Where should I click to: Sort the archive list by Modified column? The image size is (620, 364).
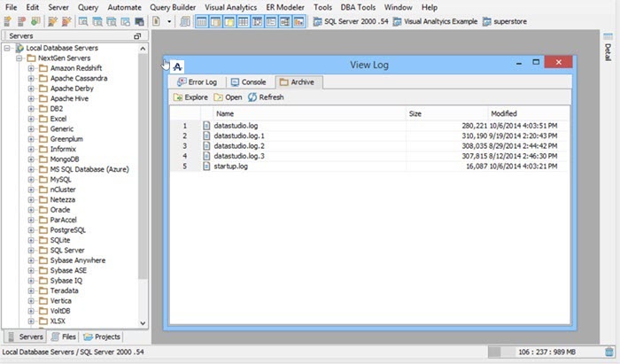(x=528, y=113)
